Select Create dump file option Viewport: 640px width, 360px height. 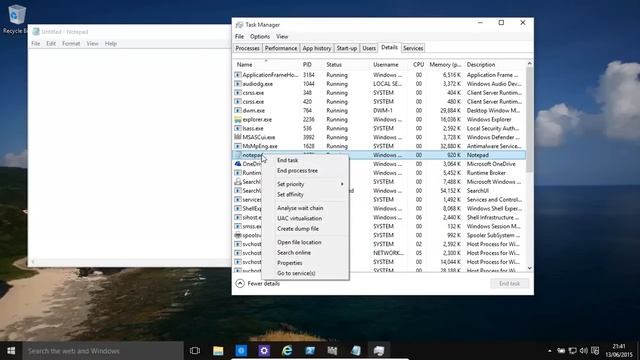click(305, 229)
